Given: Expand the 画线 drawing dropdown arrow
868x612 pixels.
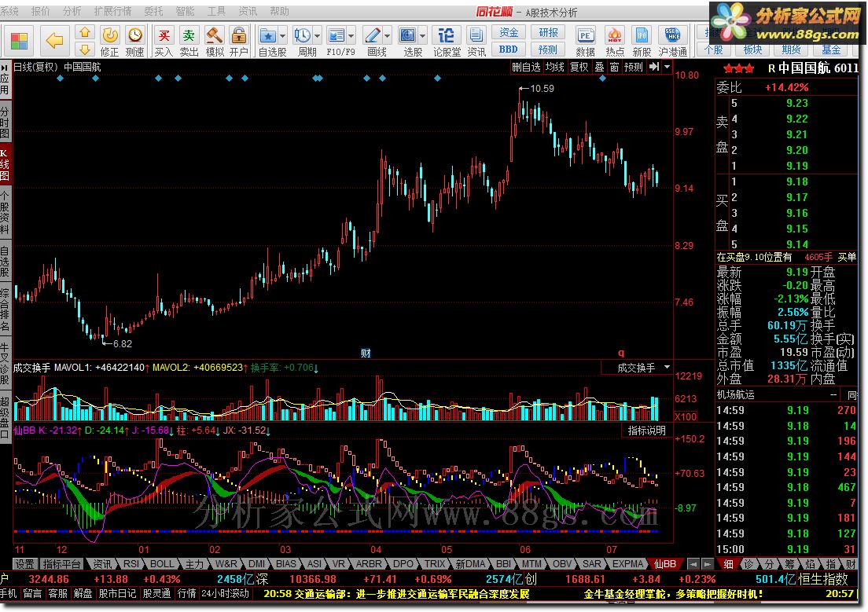Looking at the screenshot, I should click(387, 36).
